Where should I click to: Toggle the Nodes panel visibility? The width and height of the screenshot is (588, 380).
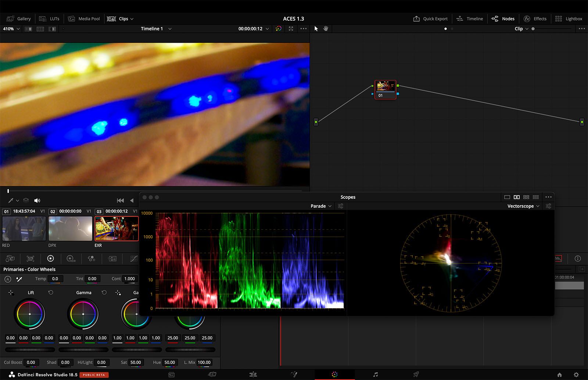click(503, 18)
